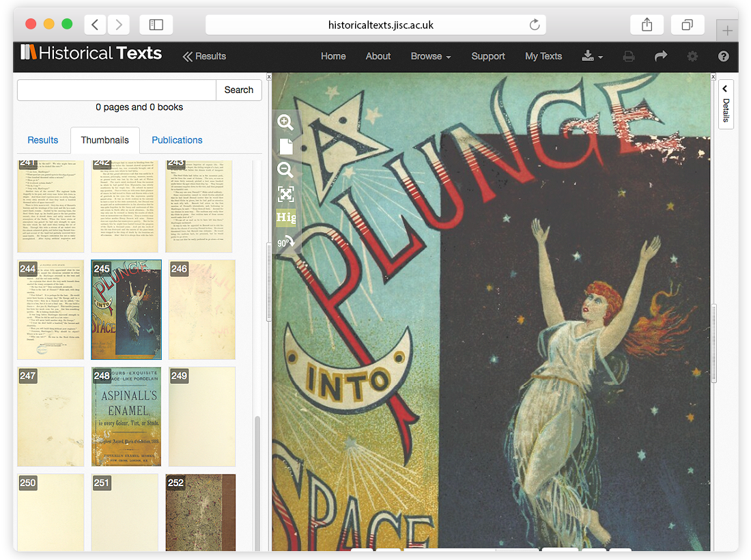Viewport: 751px width, 560px height.
Task: Open page thumbnail 244
Action: click(x=51, y=310)
